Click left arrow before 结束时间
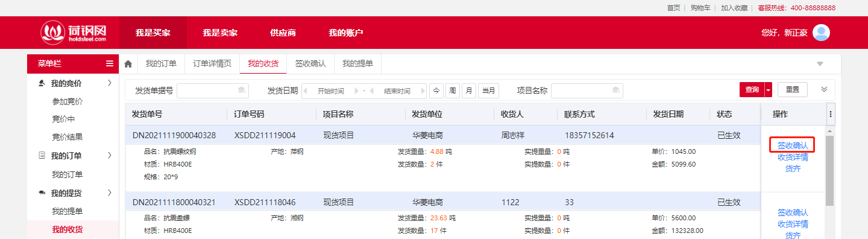 (372, 91)
